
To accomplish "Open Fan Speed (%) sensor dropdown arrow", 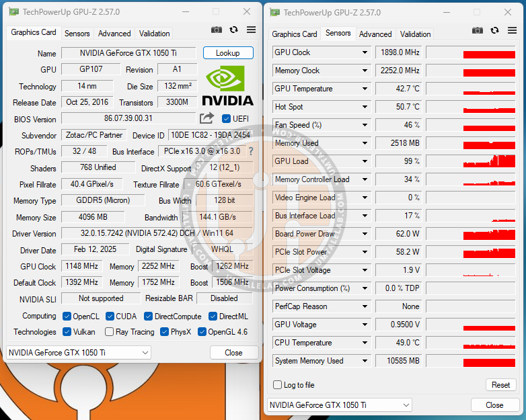I will point(365,125).
